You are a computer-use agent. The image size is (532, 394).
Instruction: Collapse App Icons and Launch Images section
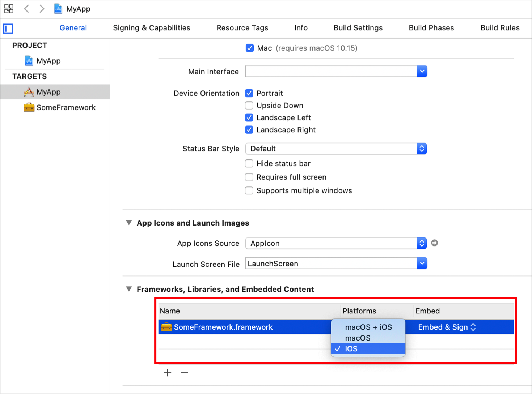coord(129,223)
